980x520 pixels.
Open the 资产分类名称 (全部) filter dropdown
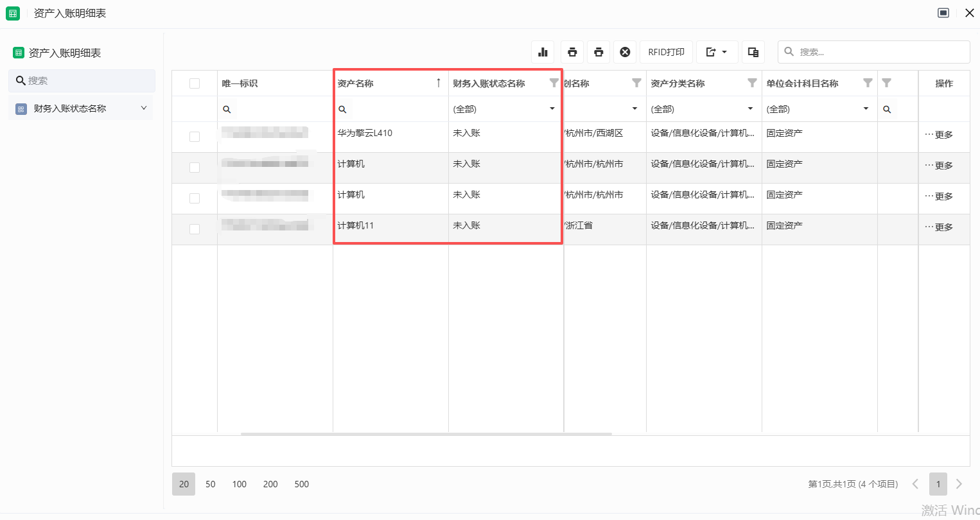pos(749,109)
